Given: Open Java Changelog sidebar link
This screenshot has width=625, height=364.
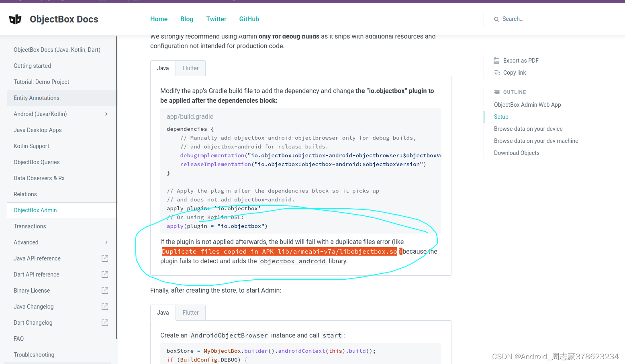Looking at the screenshot, I should point(33,307).
